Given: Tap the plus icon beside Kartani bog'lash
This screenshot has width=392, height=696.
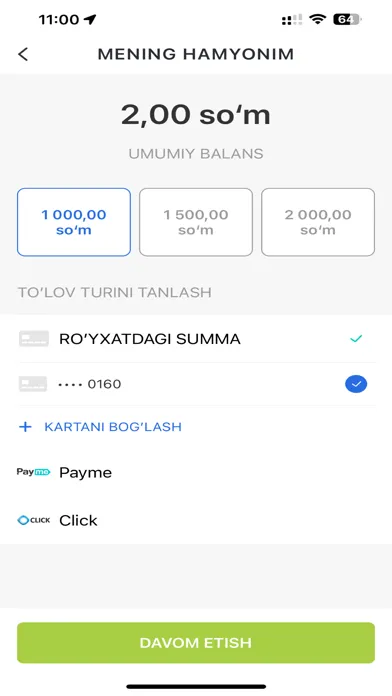Looking at the screenshot, I should (x=25, y=427).
